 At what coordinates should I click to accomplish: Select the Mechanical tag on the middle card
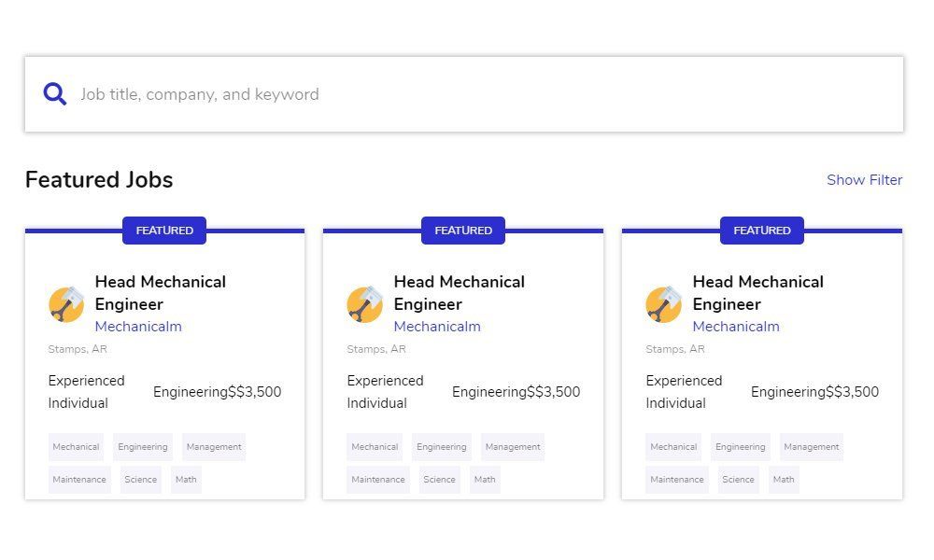coord(375,447)
